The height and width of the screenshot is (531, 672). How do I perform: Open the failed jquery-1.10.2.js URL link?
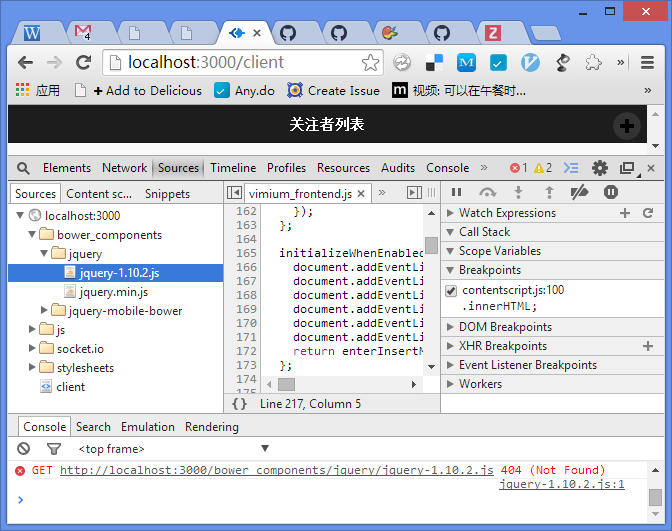coord(276,470)
